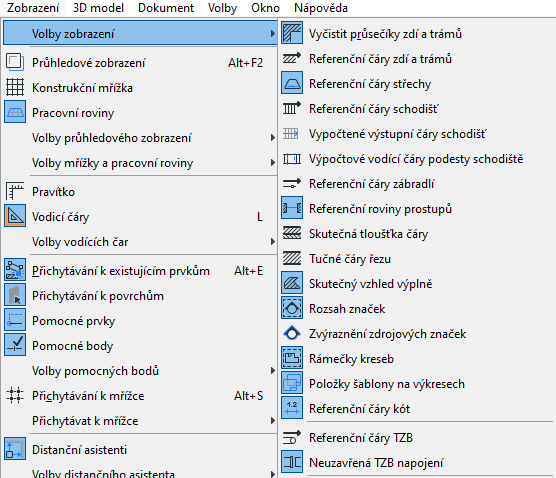Click the Pomocné prvky icon
556x478 pixels.
pos(15,320)
